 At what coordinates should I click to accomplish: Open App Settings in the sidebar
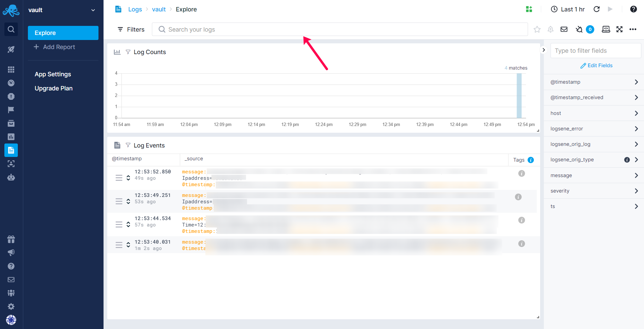coord(53,74)
